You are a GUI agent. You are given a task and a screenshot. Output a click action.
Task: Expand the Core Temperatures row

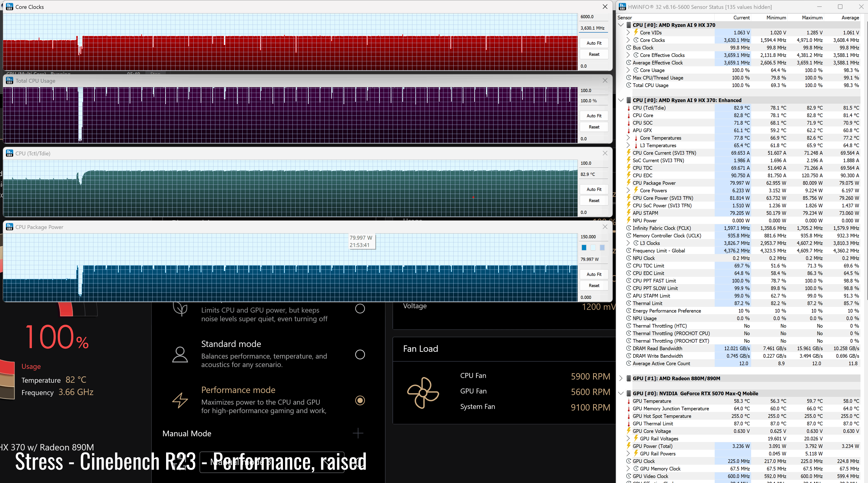point(628,138)
